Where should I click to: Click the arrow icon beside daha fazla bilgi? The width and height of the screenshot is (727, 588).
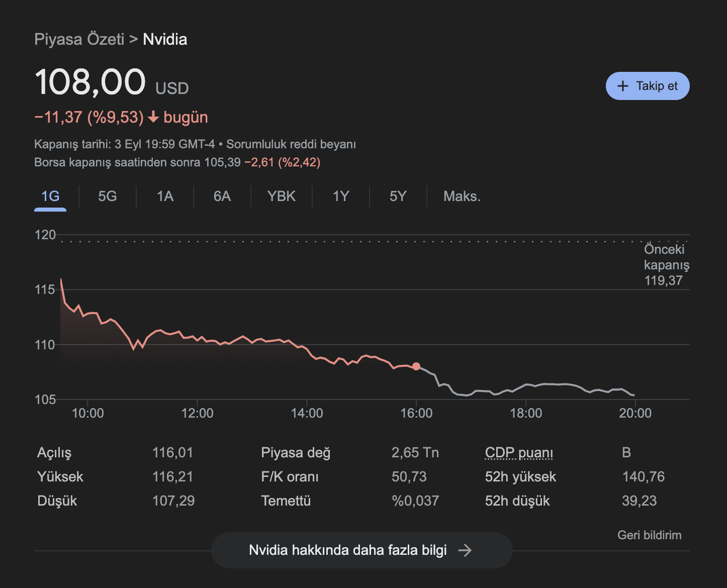[x=465, y=550]
